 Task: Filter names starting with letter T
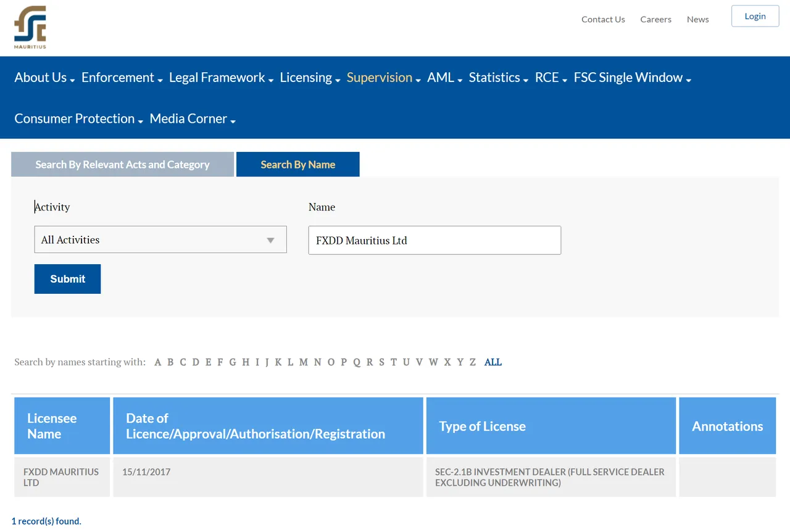point(394,362)
